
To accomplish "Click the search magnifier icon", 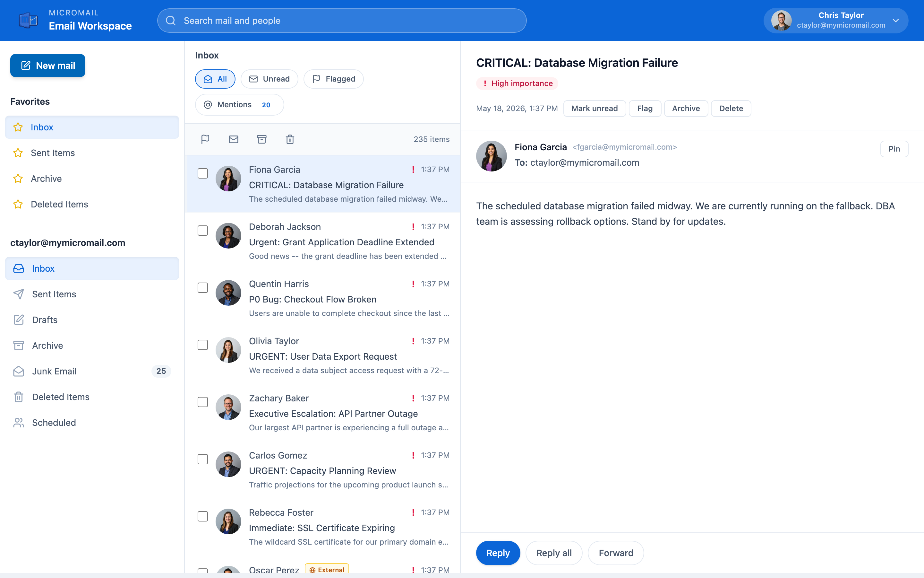I will (171, 21).
